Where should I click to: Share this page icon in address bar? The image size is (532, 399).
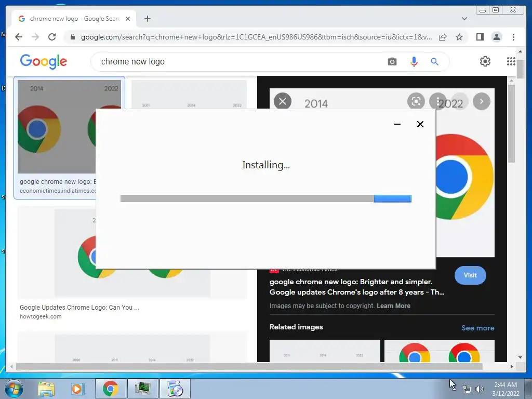[443, 37]
